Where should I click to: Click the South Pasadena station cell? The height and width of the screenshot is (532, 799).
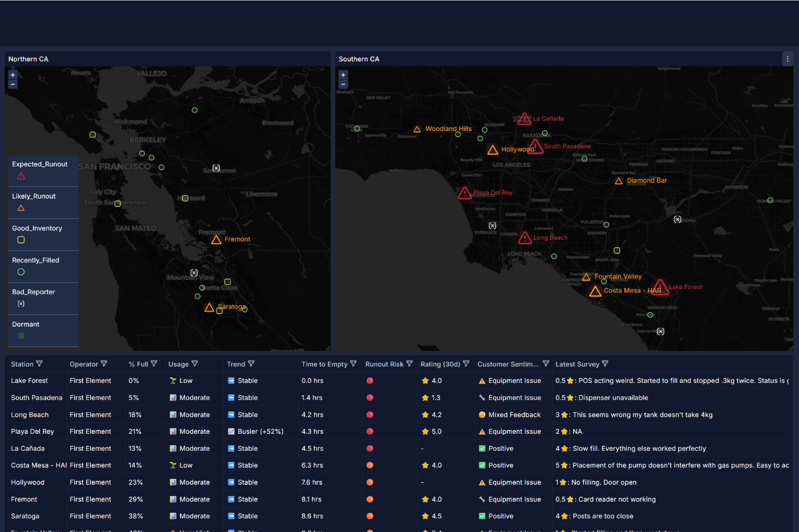(37, 398)
